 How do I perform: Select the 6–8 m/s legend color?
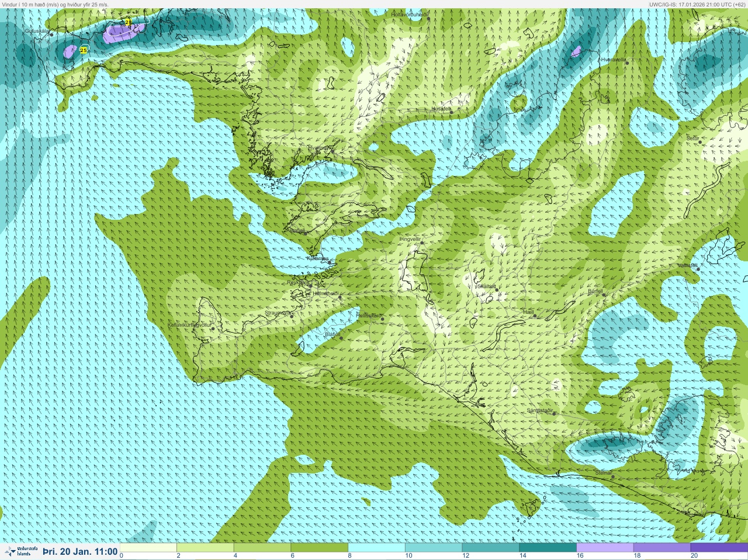tap(320, 548)
